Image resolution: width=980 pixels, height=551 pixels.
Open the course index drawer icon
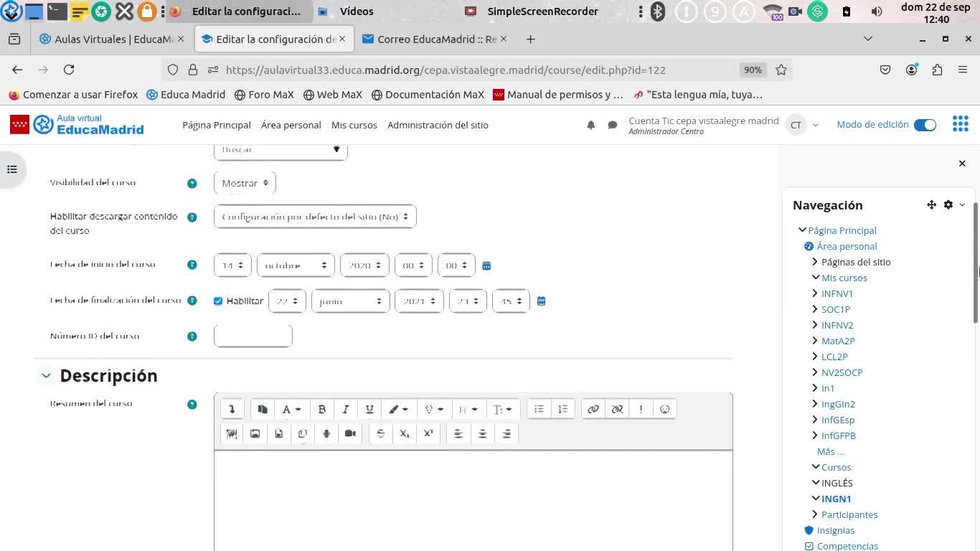pyautogui.click(x=11, y=169)
